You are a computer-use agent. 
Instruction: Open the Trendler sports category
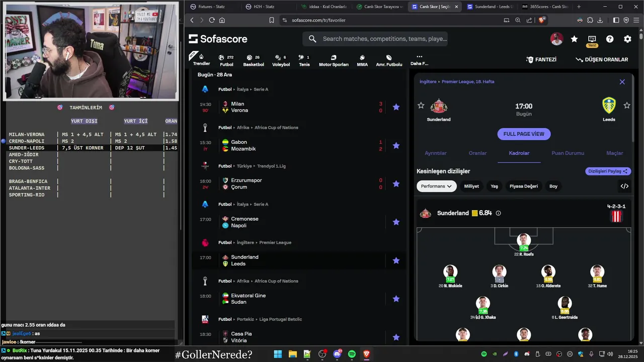[x=201, y=60]
